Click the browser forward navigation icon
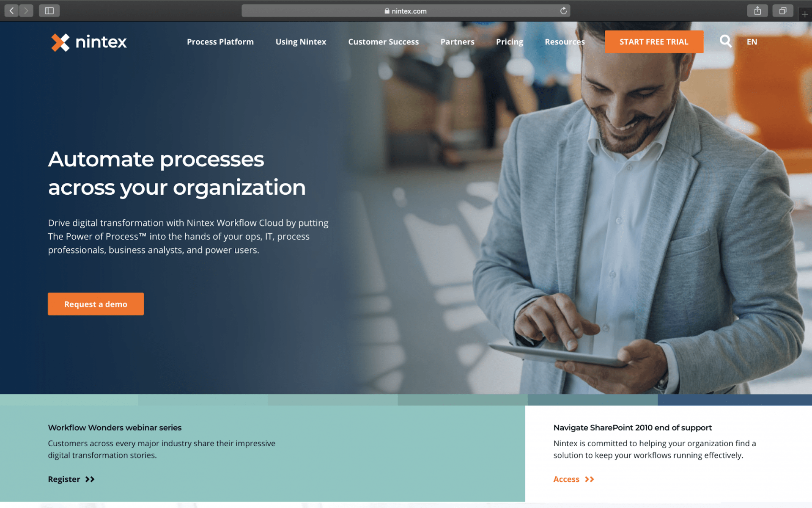The width and height of the screenshot is (812, 508). pos(25,10)
